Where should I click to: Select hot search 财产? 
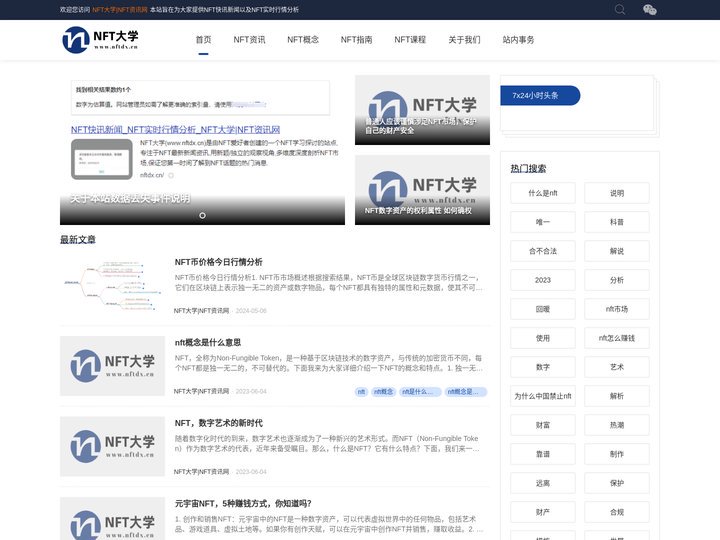(x=543, y=512)
